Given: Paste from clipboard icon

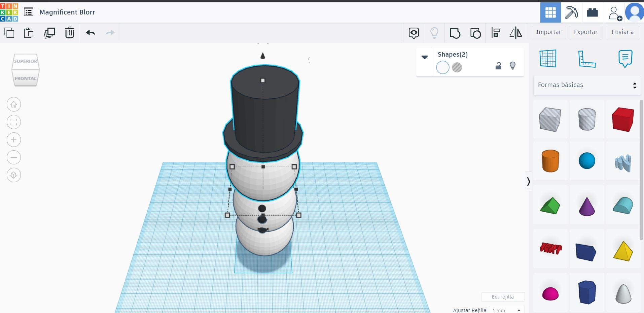Looking at the screenshot, I should [29, 33].
